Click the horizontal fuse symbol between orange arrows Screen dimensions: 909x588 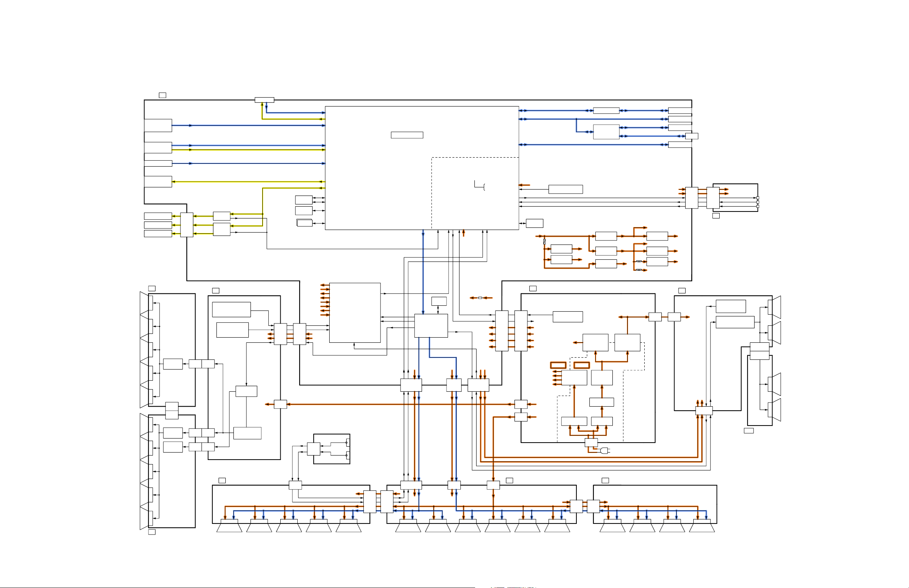click(480, 298)
